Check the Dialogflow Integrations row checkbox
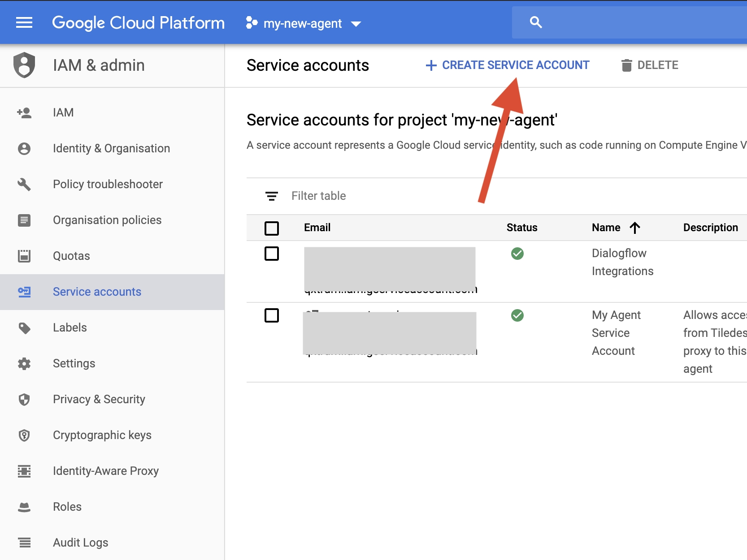 [x=272, y=254]
